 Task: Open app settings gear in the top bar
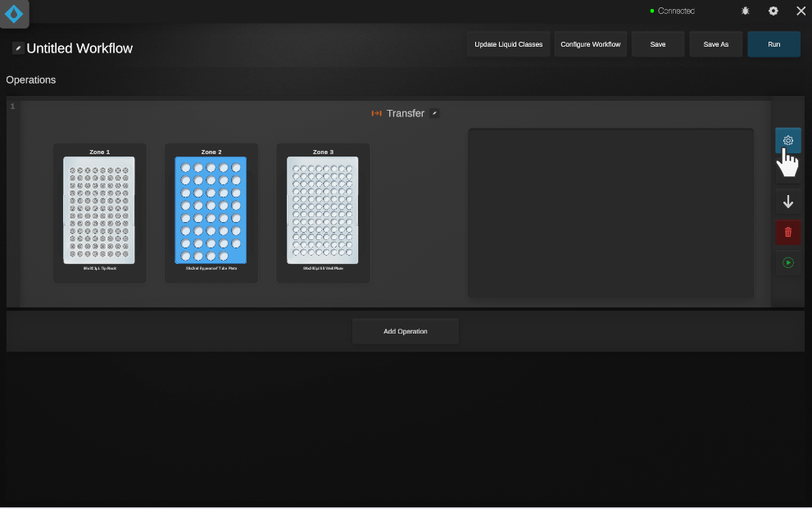coord(773,11)
